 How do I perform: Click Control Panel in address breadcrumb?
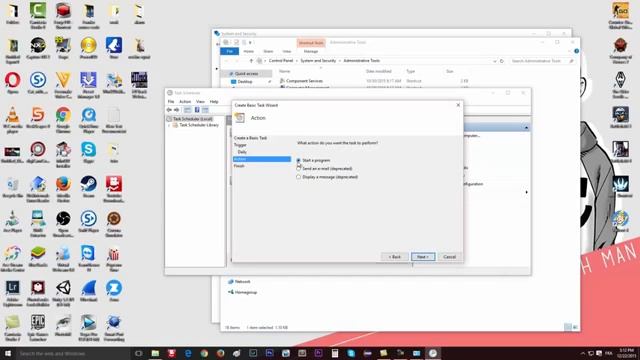click(281, 60)
